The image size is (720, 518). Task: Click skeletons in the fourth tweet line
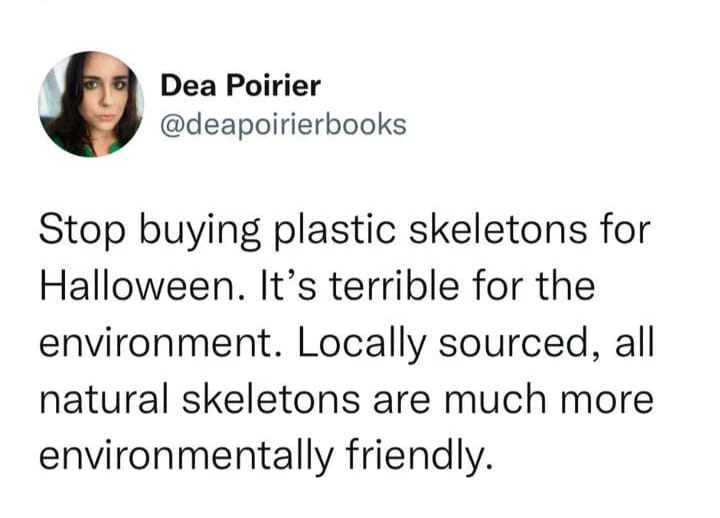point(271,398)
